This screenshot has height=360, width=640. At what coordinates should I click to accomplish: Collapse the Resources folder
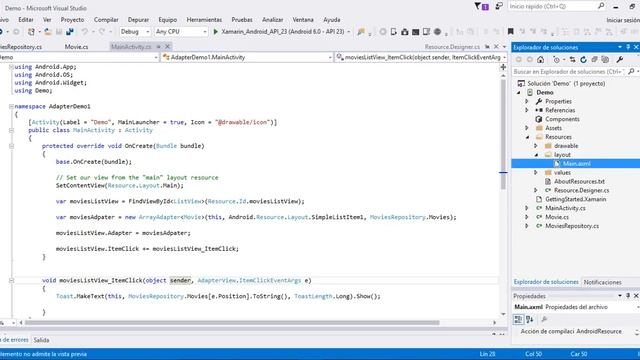pyautogui.click(x=527, y=137)
